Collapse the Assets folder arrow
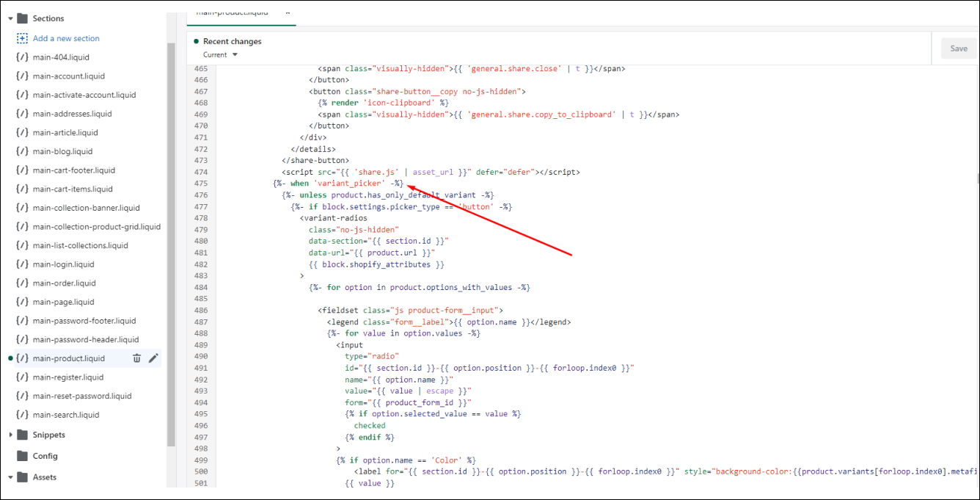The width and height of the screenshot is (980, 500). [x=10, y=477]
